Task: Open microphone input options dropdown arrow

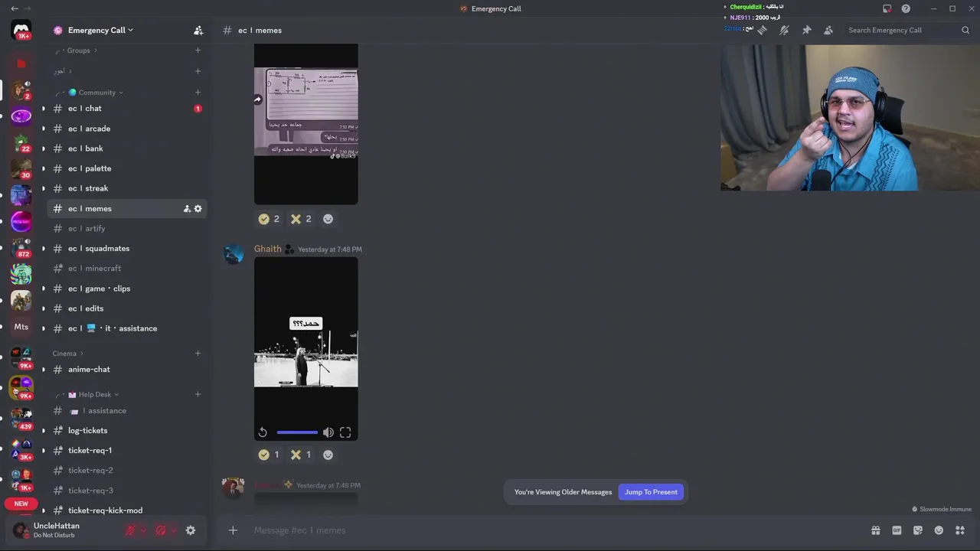Action: pos(143,530)
